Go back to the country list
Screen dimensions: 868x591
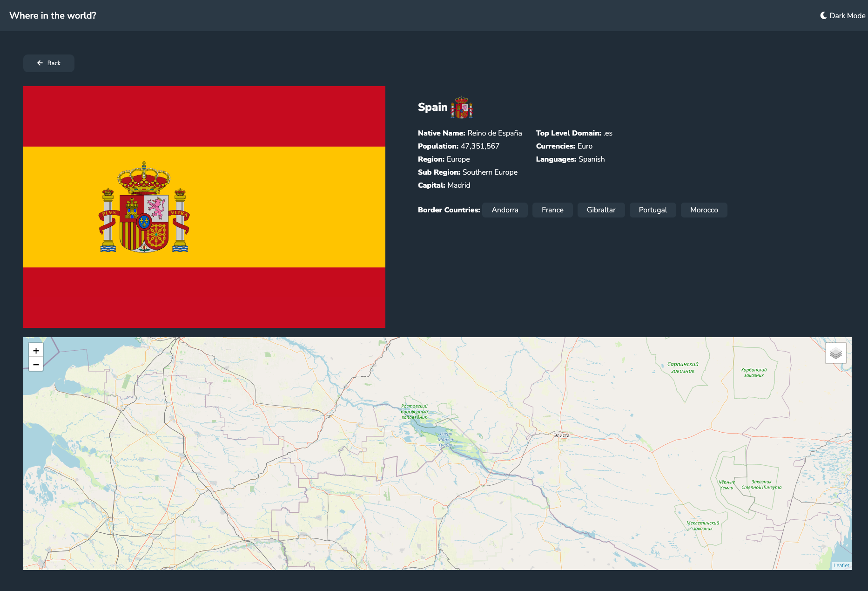[48, 63]
